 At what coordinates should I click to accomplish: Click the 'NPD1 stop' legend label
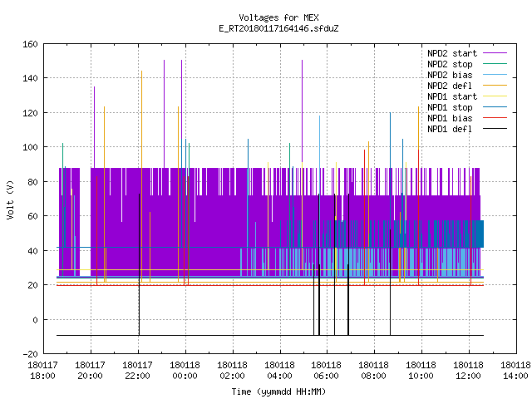tap(450, 107)
